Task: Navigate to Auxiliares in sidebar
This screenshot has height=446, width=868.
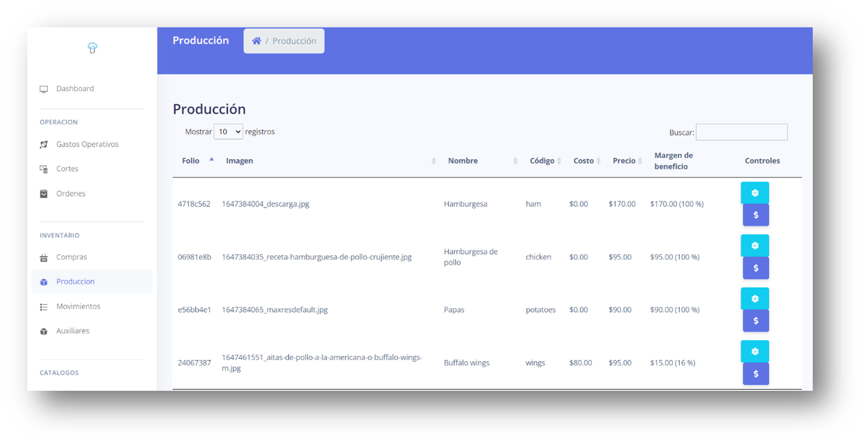Action: point(73,331)
